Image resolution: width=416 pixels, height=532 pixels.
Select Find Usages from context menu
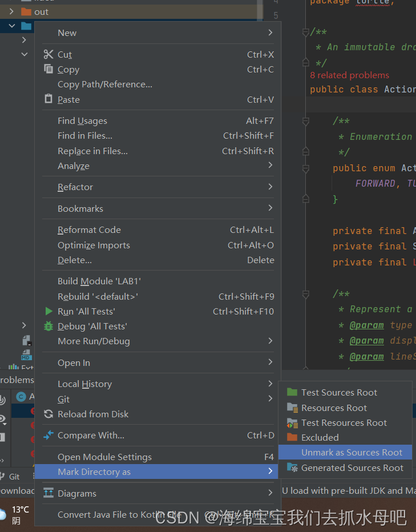(x=157, y=121)
